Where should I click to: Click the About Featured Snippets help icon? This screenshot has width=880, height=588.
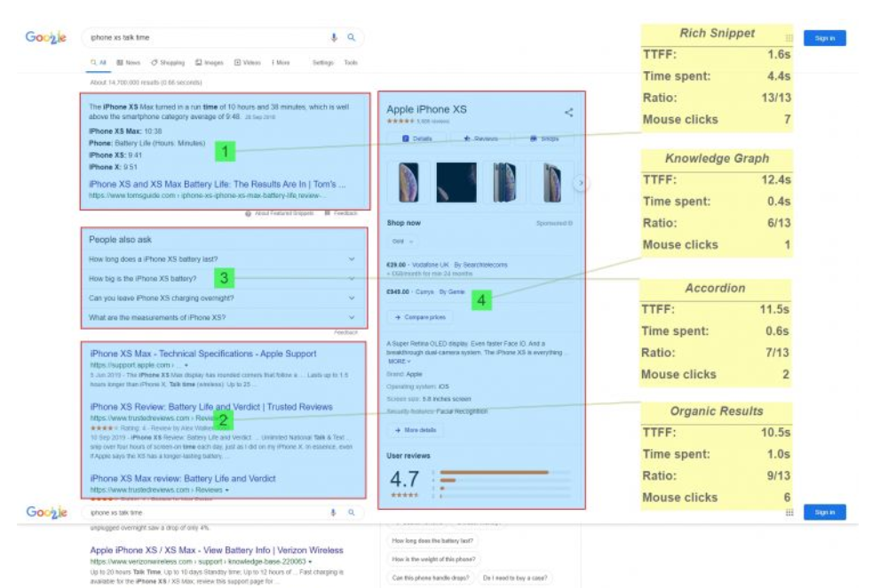tap(248, 214)
